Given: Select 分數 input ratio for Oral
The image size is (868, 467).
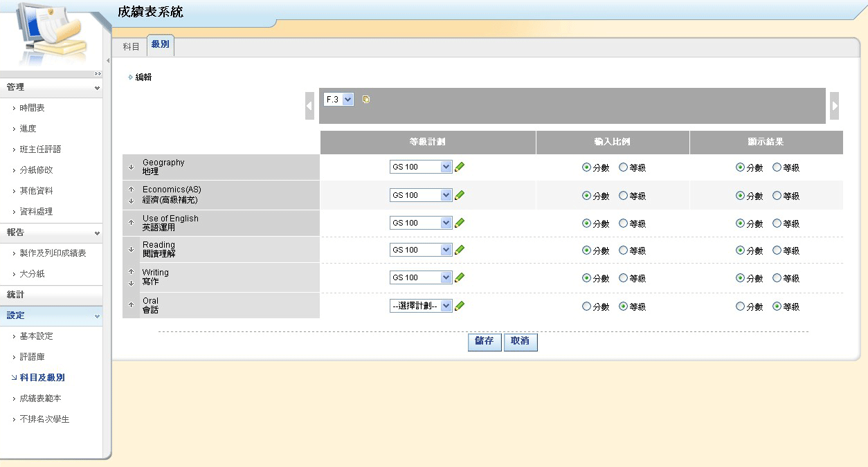Looking at the screenshot, I should click(x=587, y=306).
